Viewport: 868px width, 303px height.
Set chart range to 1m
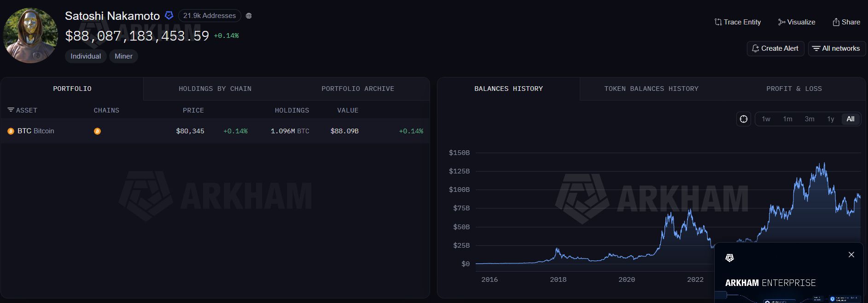(x=788, y=119)
